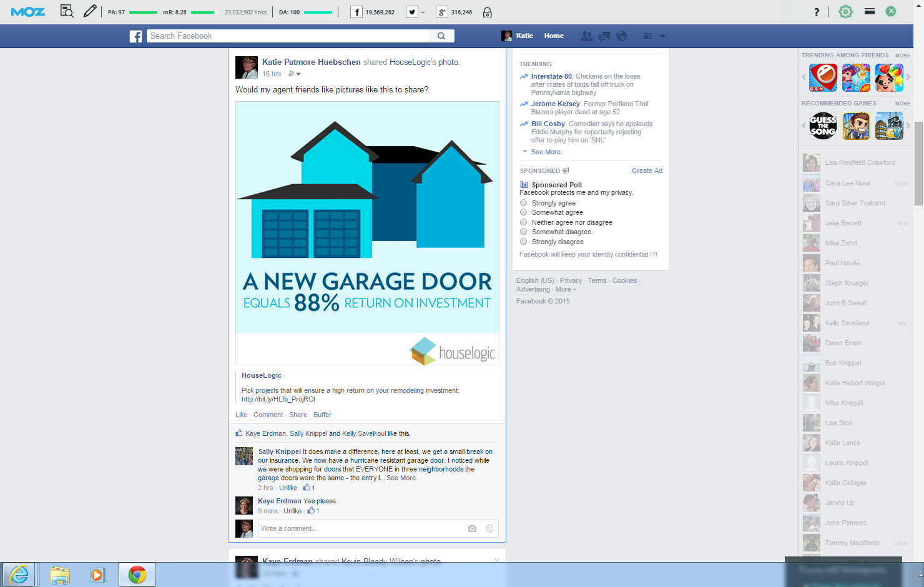Click the MozBar Google+ count icon
Viewport: 924px width, 587px height.
click(x=441, y=12)
